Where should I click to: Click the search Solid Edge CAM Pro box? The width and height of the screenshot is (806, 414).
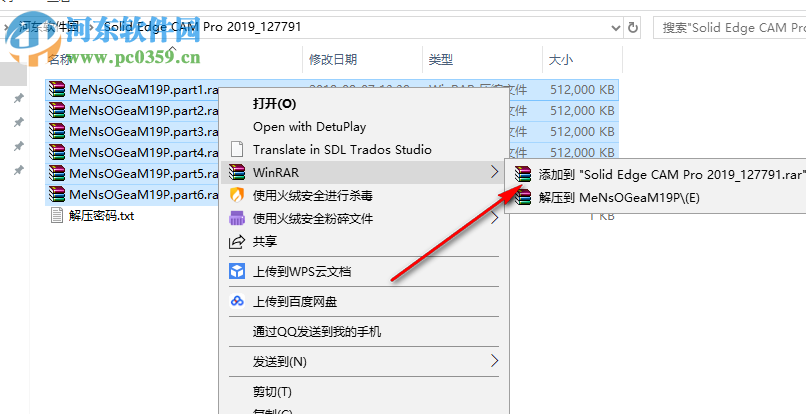click(x=730, y=27)
